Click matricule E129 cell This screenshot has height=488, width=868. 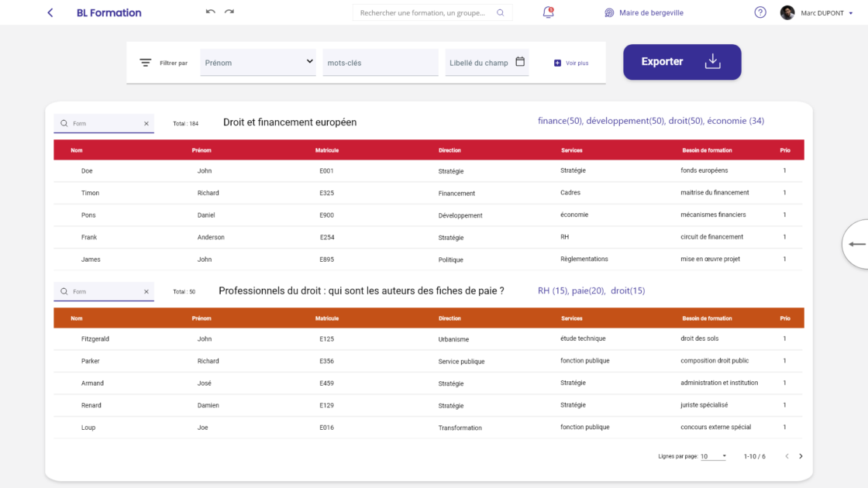326,406
